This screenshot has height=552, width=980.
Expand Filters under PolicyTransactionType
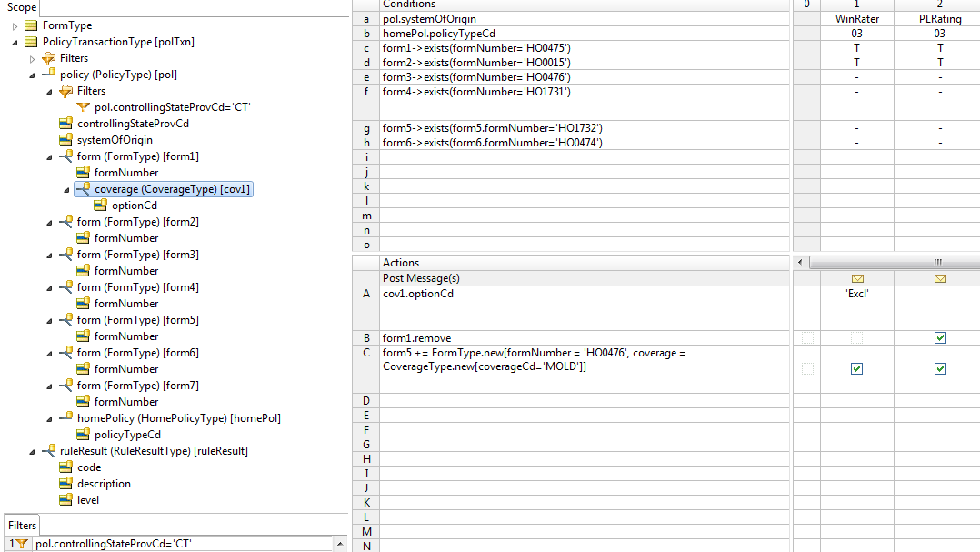point(33,59)
